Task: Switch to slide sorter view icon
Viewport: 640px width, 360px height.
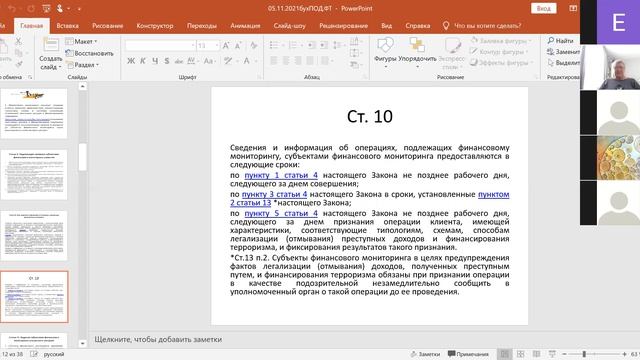Action: (x=520, y=354)
